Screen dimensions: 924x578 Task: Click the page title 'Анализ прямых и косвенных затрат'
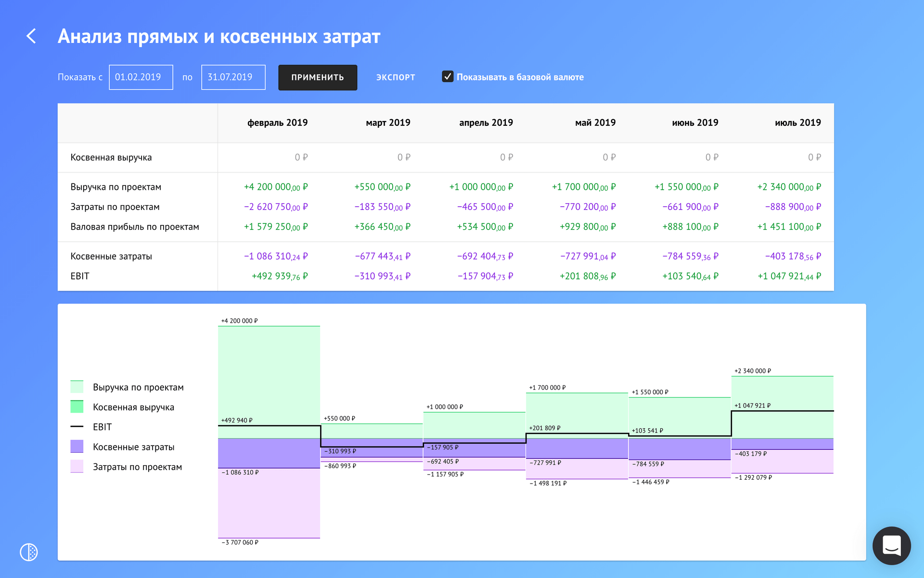[219, 37]
